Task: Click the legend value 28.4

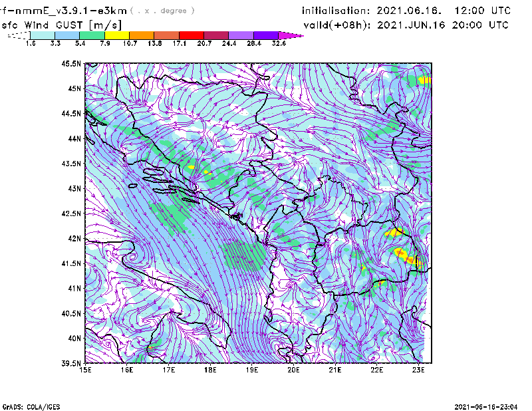Action: (254, 43)
